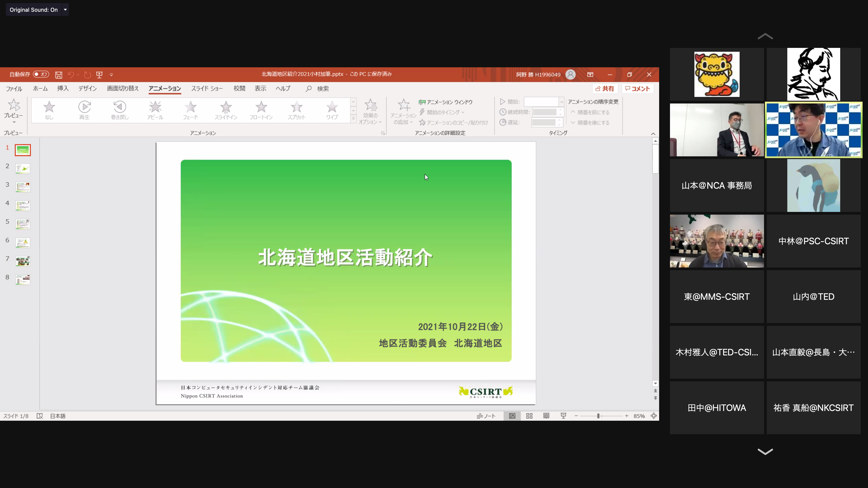The height and width of the screenshot is (488, 868).
Task: Click the 共有 share button
Action: (605, 89)
